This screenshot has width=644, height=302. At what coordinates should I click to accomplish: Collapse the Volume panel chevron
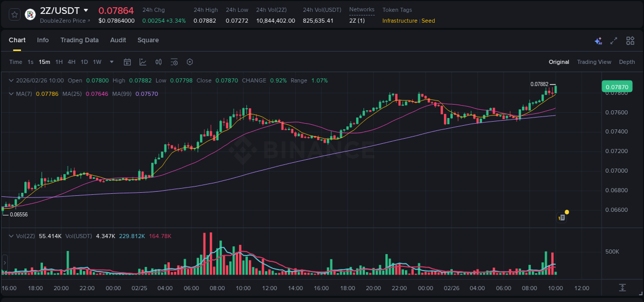point(11,236)
